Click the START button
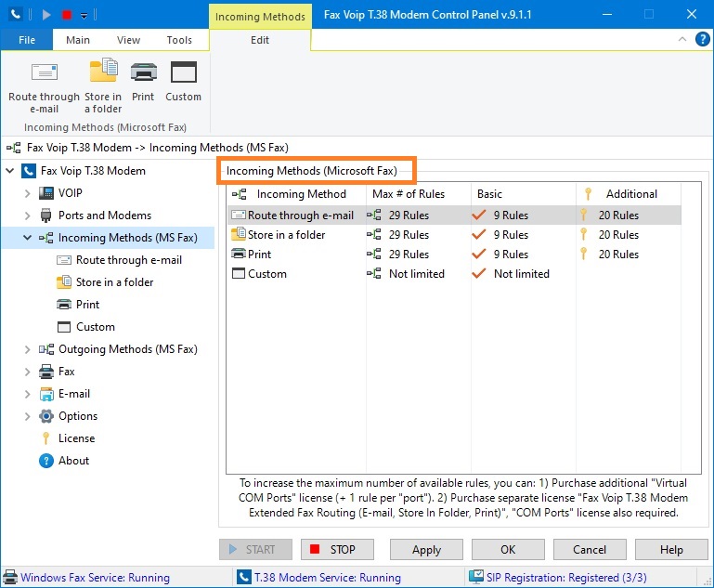Image resolution: width=714 pixels, height=588 pixels. [x=256, y=549]
